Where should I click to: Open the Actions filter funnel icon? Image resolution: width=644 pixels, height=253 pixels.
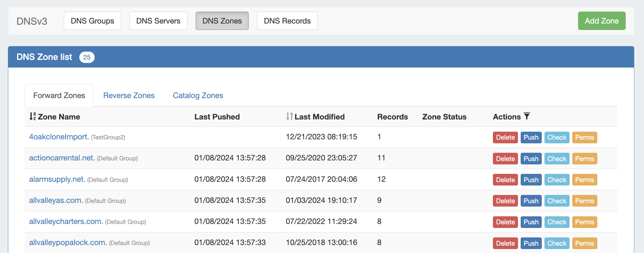[x=527, y=116]
